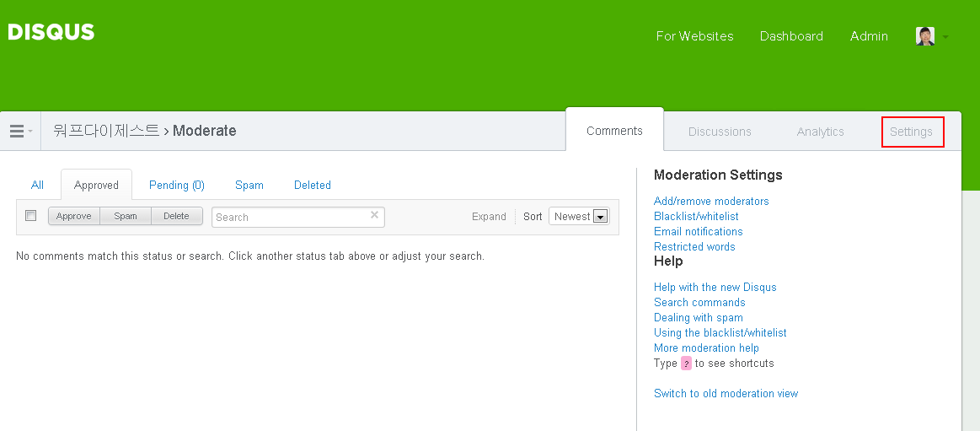Select the Approved status tab

pyautogui.click(x=96, y=186)
